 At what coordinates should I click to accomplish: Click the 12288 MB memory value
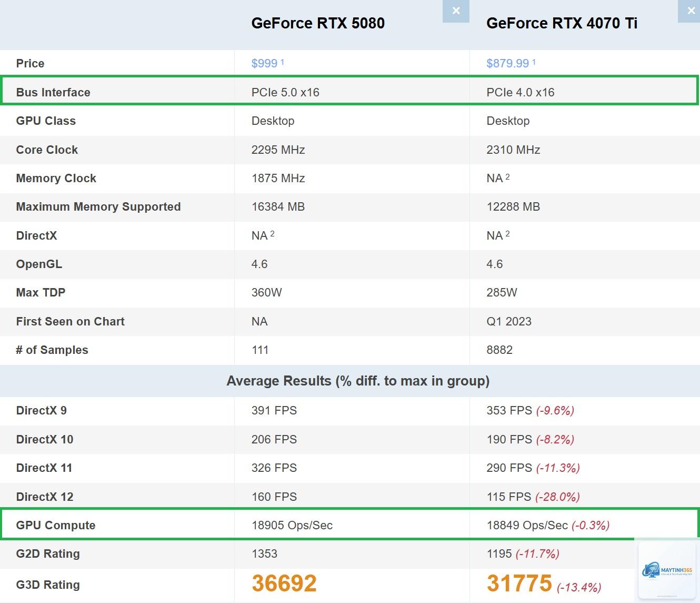click(513, 206)
